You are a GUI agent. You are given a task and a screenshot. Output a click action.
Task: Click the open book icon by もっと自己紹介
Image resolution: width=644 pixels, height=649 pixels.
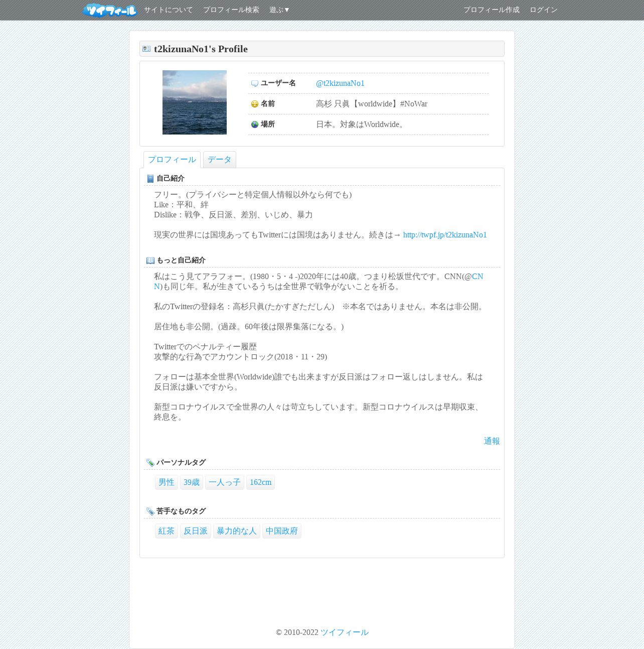click(x=150, y=261)
